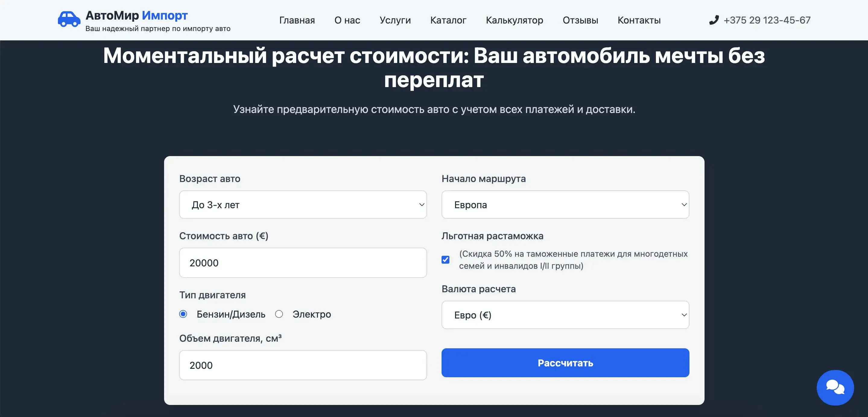Select Бензин/Дизель engine type
The image size is (868, 417).
click(183, 314)
